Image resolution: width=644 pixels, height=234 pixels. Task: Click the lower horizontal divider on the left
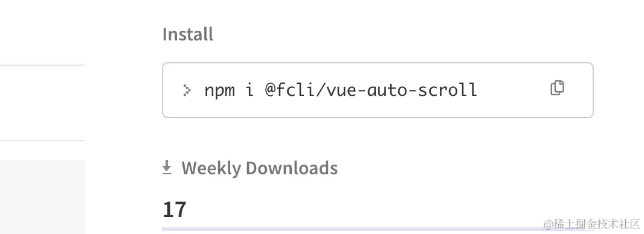pos(42,141)
